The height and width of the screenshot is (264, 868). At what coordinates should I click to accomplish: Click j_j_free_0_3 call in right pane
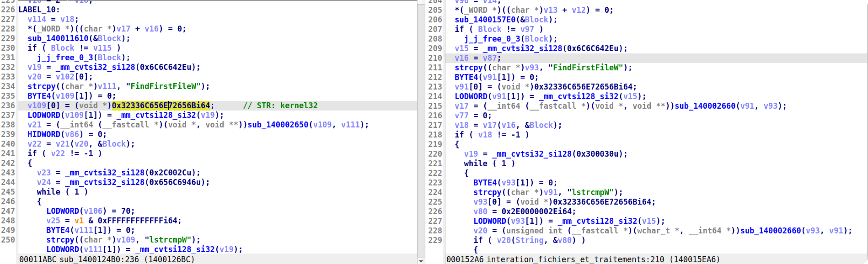click(x=492, y=39)
